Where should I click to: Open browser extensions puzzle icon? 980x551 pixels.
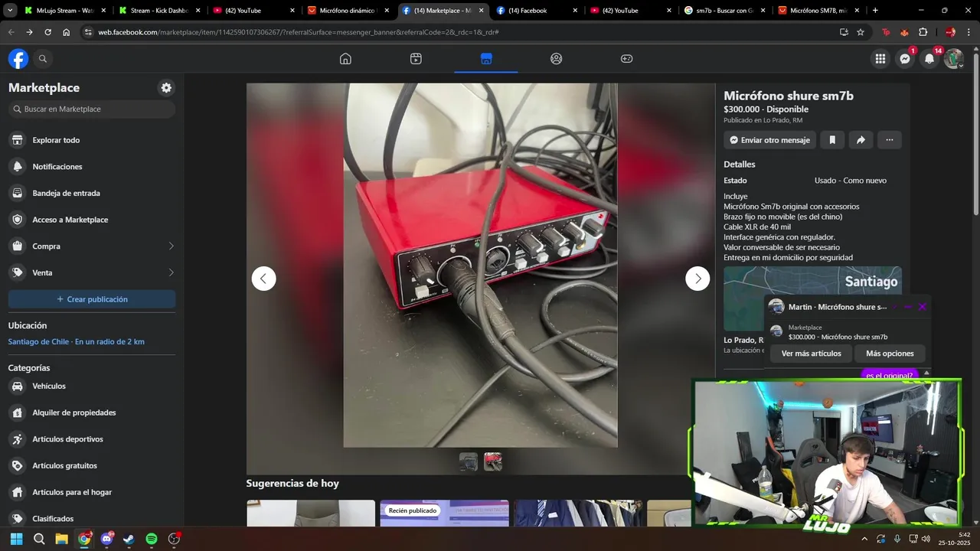[923, 32]
